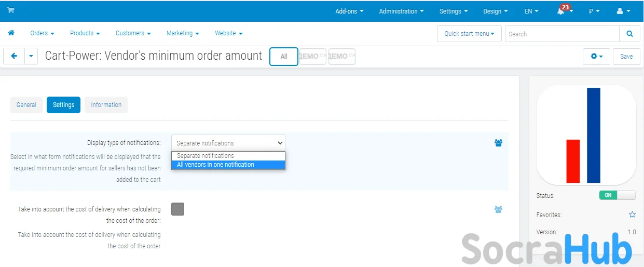Click the add-on title heading text

[x=154, y=56]
